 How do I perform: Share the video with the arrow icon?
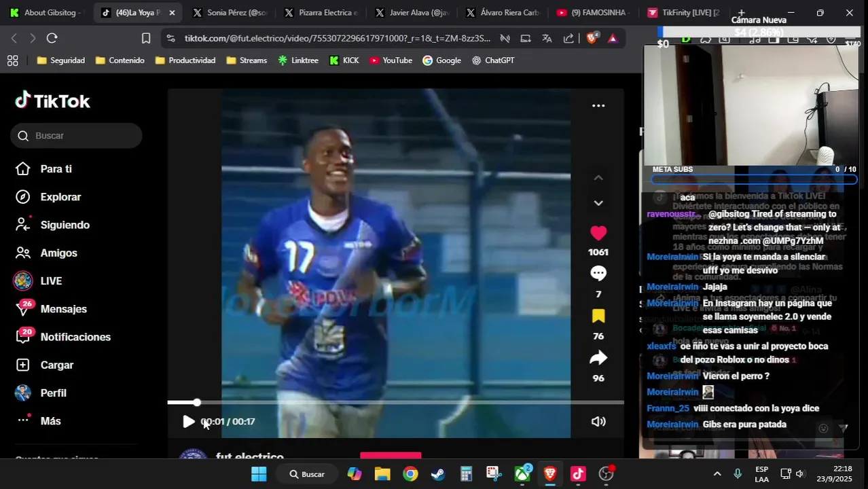pyautogui.click(x=598, y=358)
